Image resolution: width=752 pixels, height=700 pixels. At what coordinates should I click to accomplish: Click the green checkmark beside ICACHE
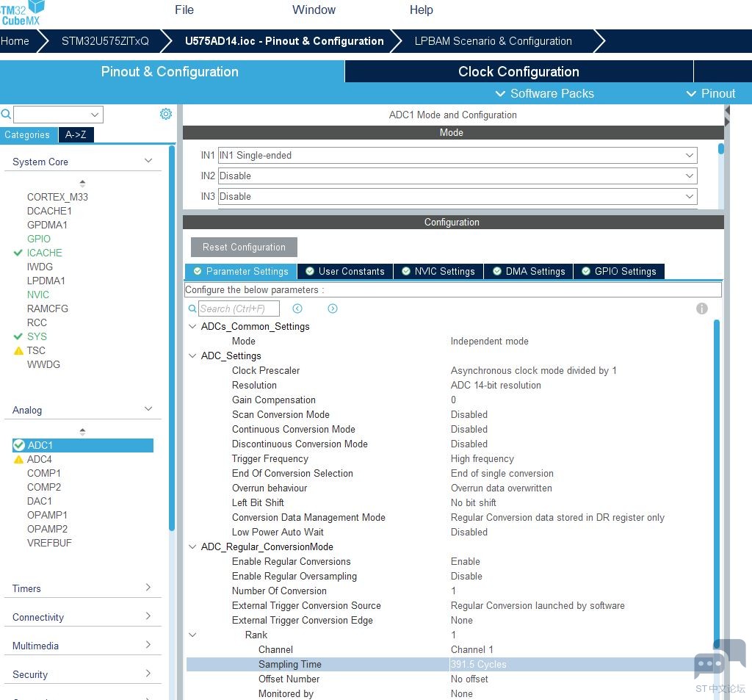[x=18, y=253]
